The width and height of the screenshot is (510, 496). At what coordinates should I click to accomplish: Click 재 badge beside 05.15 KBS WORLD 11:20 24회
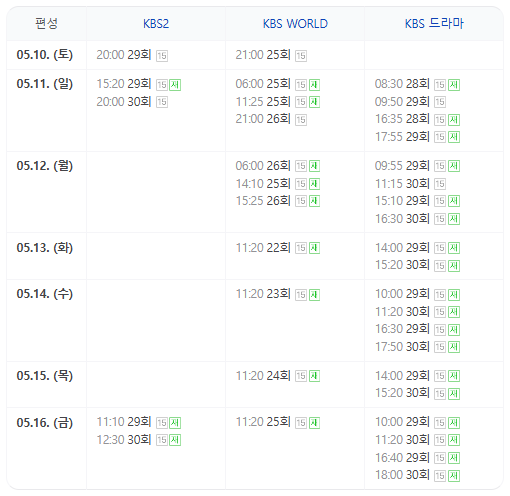[x=314, y=376]
